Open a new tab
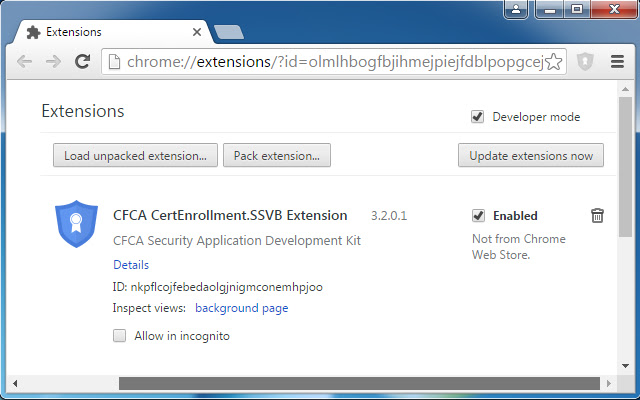 (x=229, y=32)
